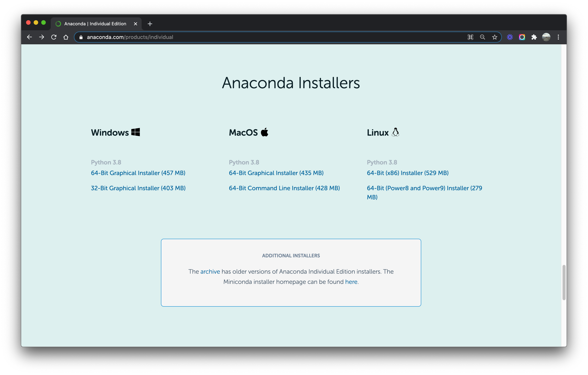Download Linux 64-Bit (x86) Installer
Image resolution: width=588 pixels, height=375 pixels.
tap(408, 173)
